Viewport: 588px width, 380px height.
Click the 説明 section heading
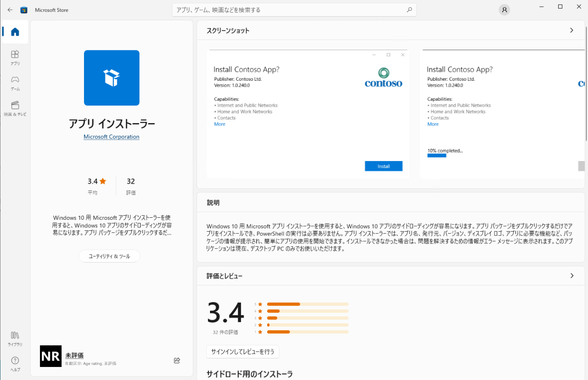point(213,203)
